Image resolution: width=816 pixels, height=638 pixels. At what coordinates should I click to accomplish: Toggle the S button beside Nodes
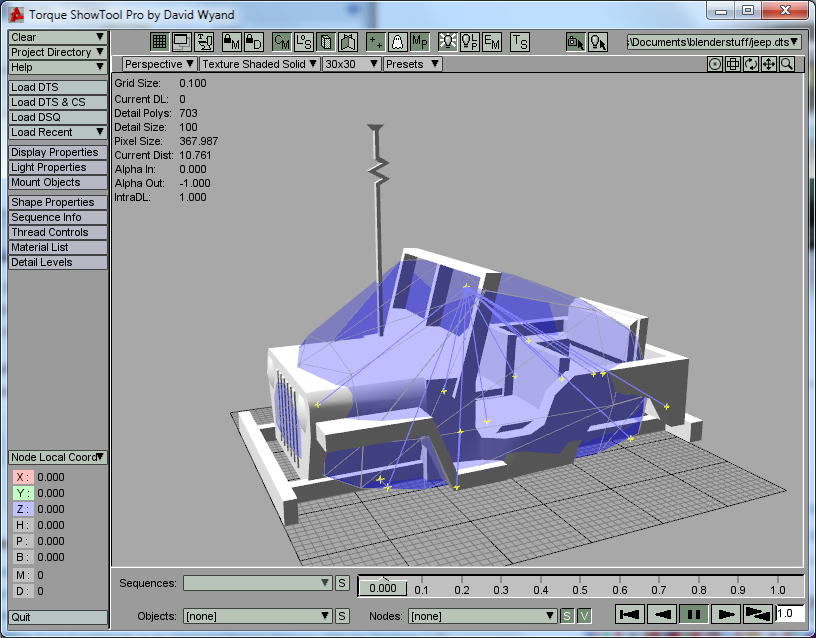tap(567, 616)
